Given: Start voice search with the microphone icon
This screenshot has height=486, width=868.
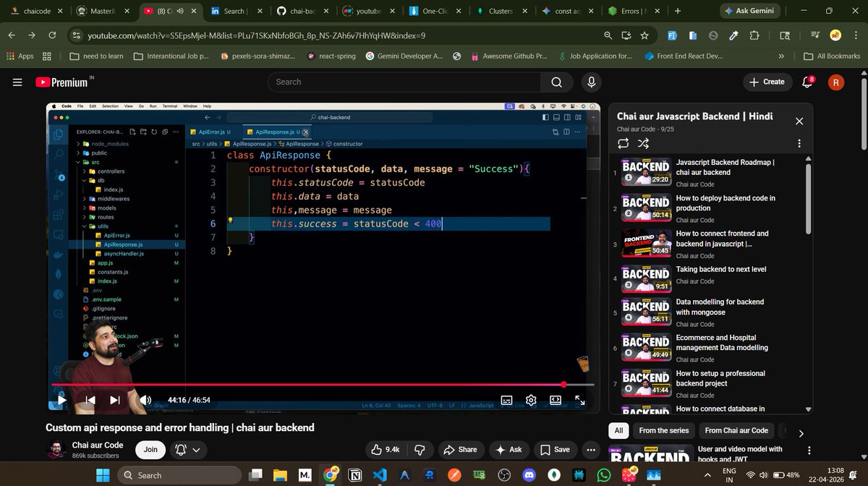Looking at the screenshot, I should (x=592, y=82).
